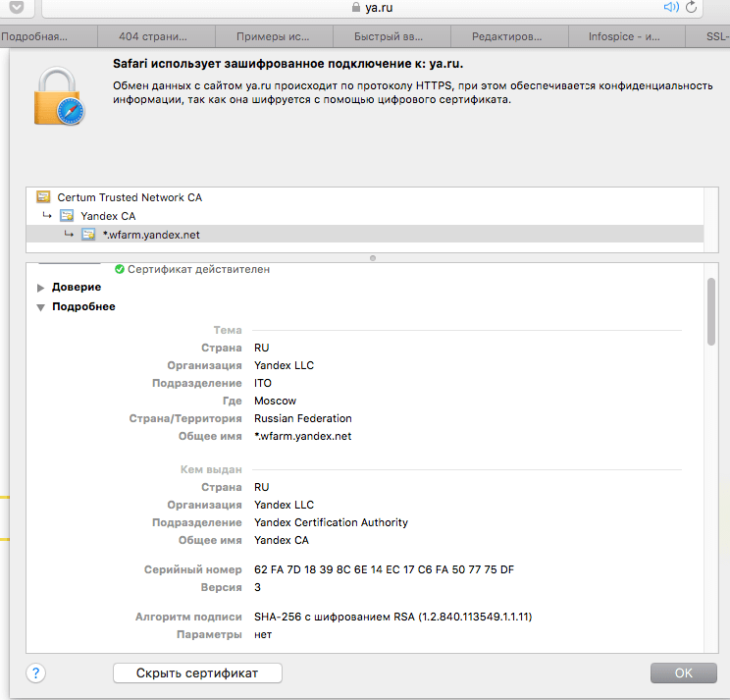Select Certum Trusted Network CA in chain
Screen dimensions: 730x700
365,197
